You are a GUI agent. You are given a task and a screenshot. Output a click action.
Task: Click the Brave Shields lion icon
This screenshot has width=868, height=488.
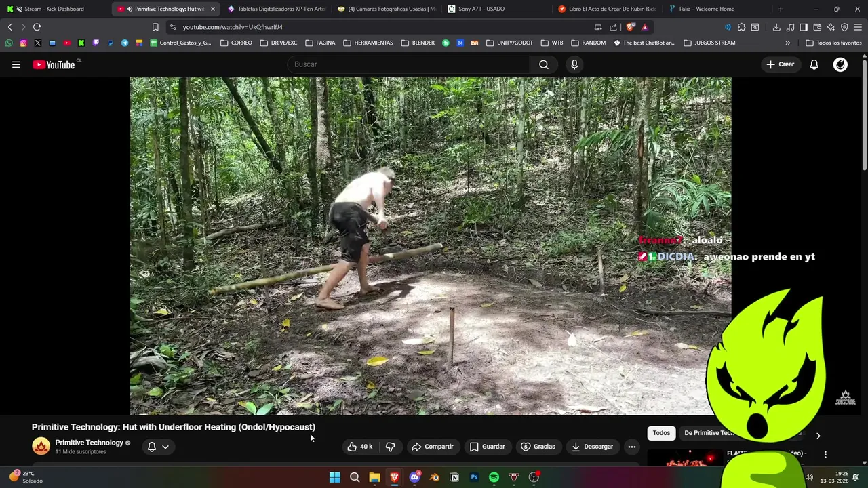coord(631,27)
